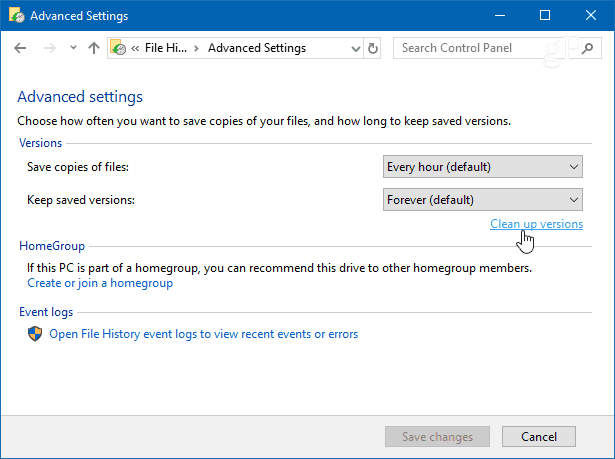The height and width of the screenshot is (459, 615).
Task: Maximize the Advanced Settings window
Action: (x=544, y=16)
